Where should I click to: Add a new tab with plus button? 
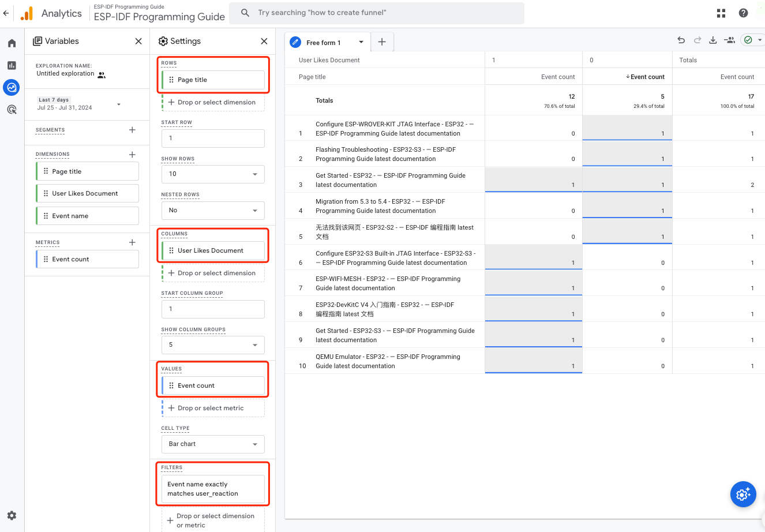click(x=382, y=42)
